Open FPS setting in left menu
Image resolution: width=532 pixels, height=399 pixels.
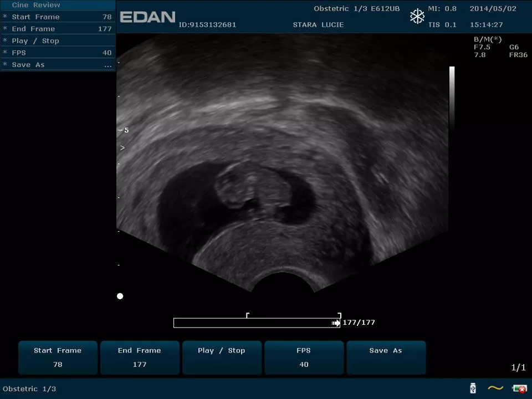(x=19, y=53)
